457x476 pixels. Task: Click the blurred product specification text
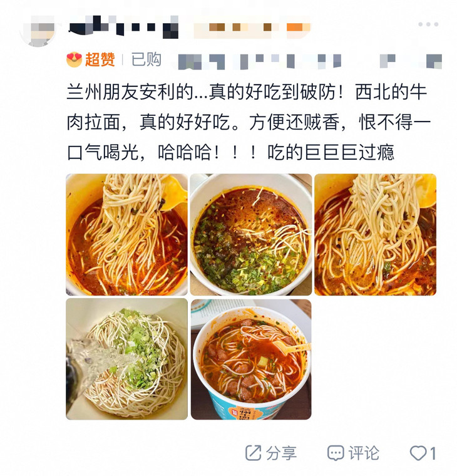point(309,61)
